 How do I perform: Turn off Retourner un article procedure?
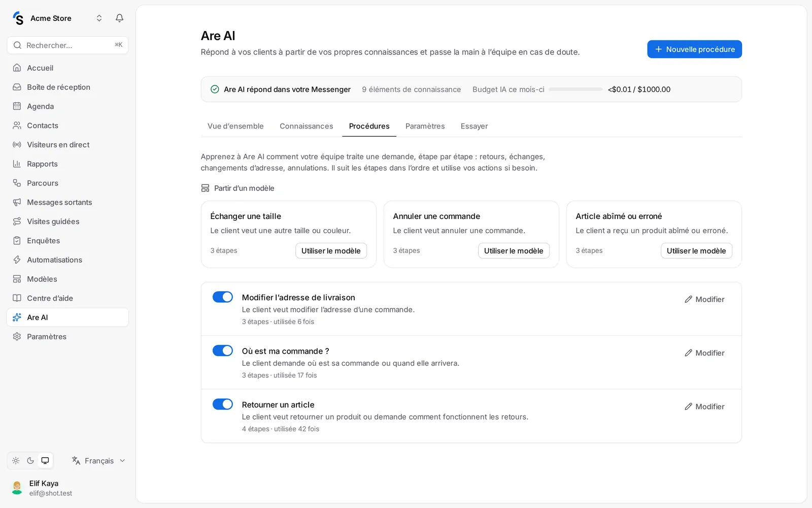[x=222, y=404]
